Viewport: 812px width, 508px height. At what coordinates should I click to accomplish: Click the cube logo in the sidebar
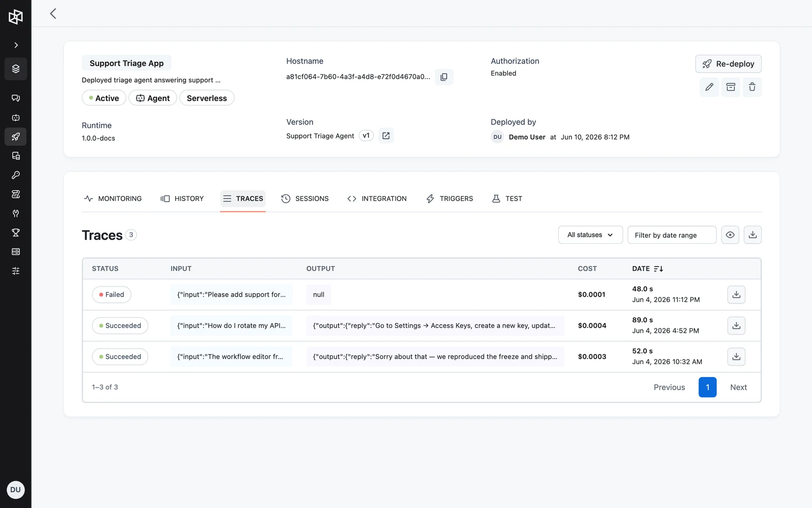(x=16, y=17)
